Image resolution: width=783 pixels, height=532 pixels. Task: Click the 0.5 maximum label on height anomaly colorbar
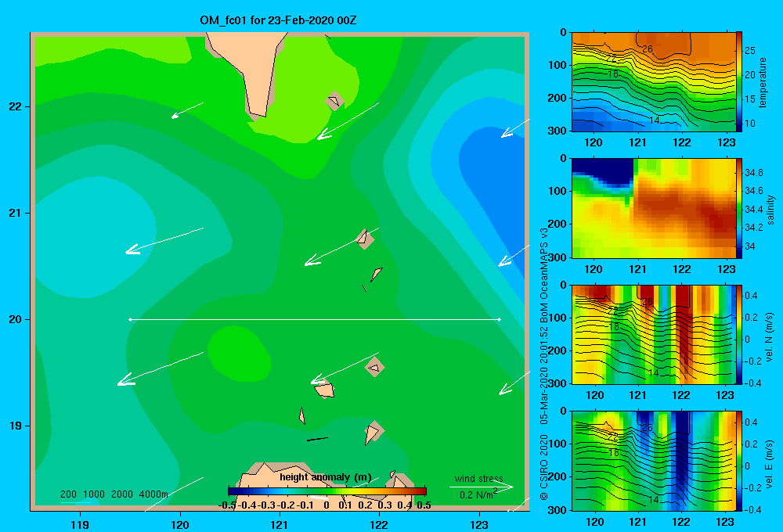424,505
